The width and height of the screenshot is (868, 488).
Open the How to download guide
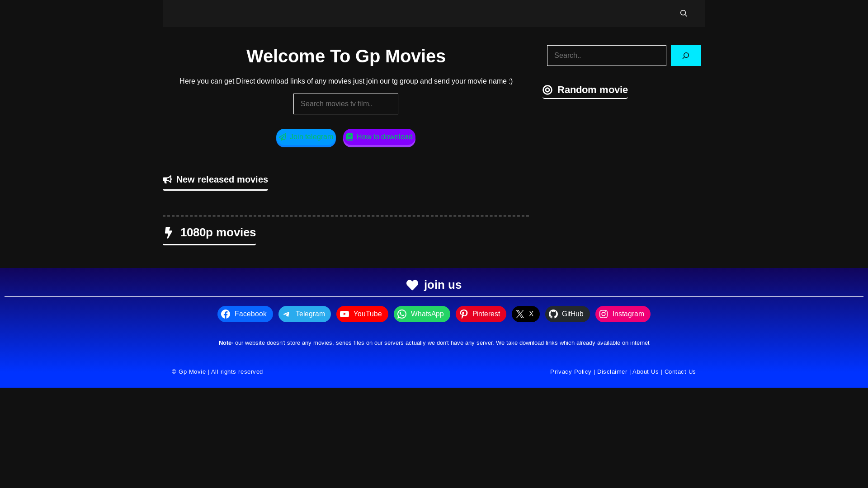tap(379, 137)
